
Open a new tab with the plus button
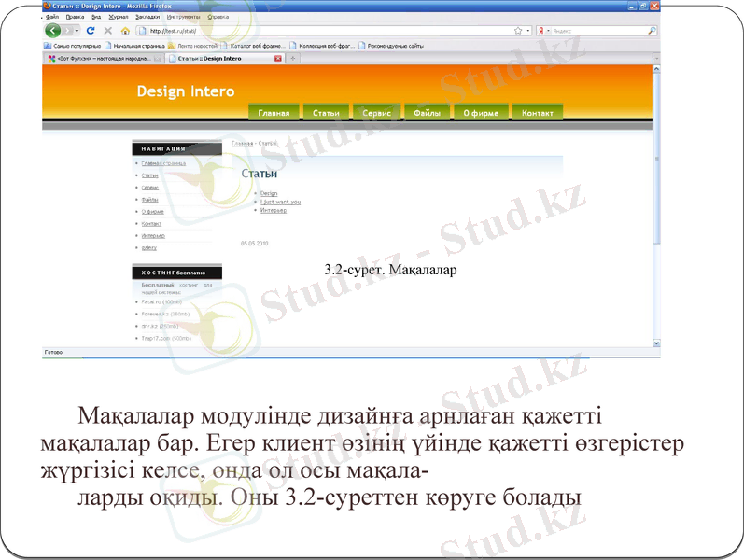pos(293,59)
